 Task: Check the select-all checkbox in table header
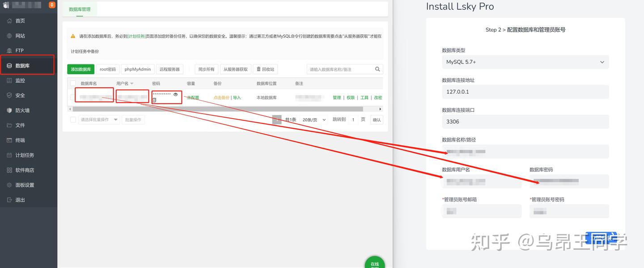coord(72,83)
